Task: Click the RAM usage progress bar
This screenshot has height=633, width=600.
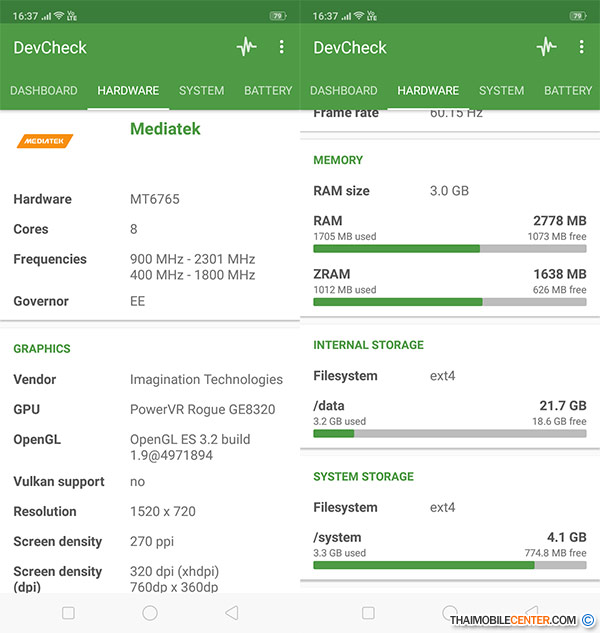Action: pos(449,248)
